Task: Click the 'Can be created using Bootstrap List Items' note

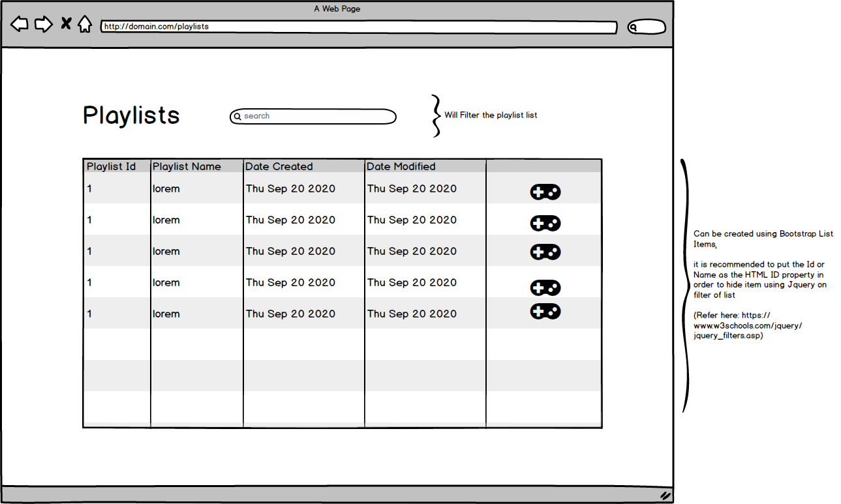Action: [x=763, y=239]
